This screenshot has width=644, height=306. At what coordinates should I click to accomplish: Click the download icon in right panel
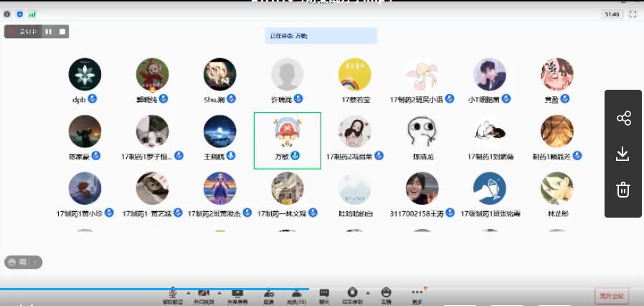click(623, 154)
